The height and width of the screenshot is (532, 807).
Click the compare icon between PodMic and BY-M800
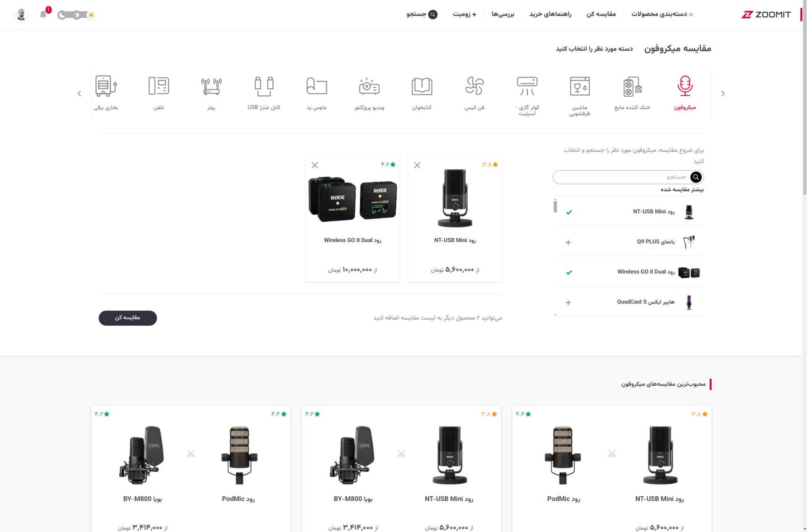(191, 453)
